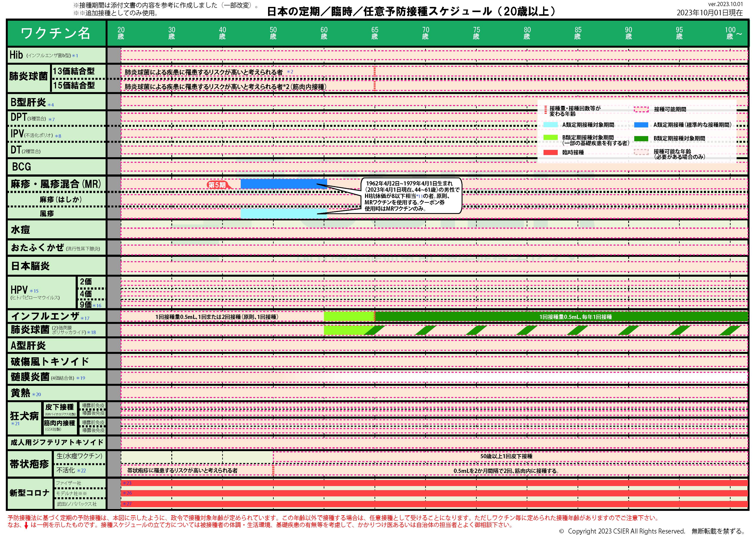Screen dimensions: 756x535
Task: Click the ワクチン名 header cell
Action: (56, 33)
